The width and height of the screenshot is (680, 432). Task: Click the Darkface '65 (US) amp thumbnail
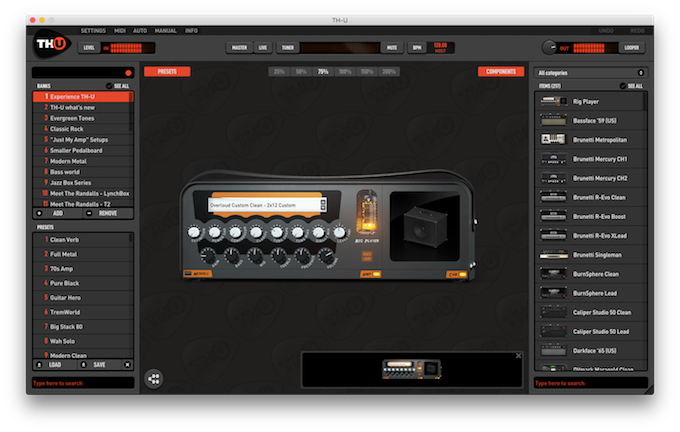553,350
